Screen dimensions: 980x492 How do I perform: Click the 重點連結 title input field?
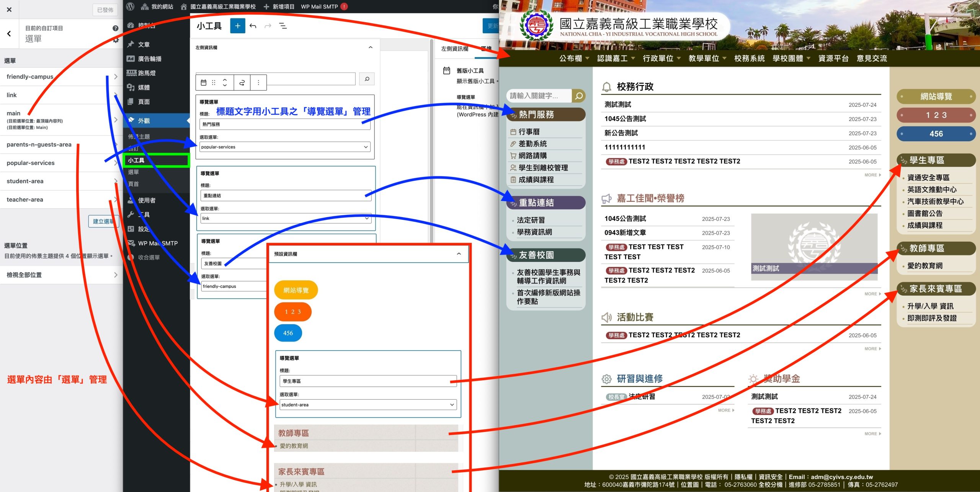(286, 196)
